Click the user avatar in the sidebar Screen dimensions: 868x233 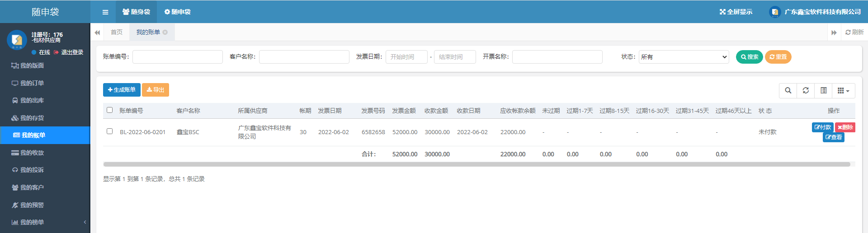click(17, 40)
